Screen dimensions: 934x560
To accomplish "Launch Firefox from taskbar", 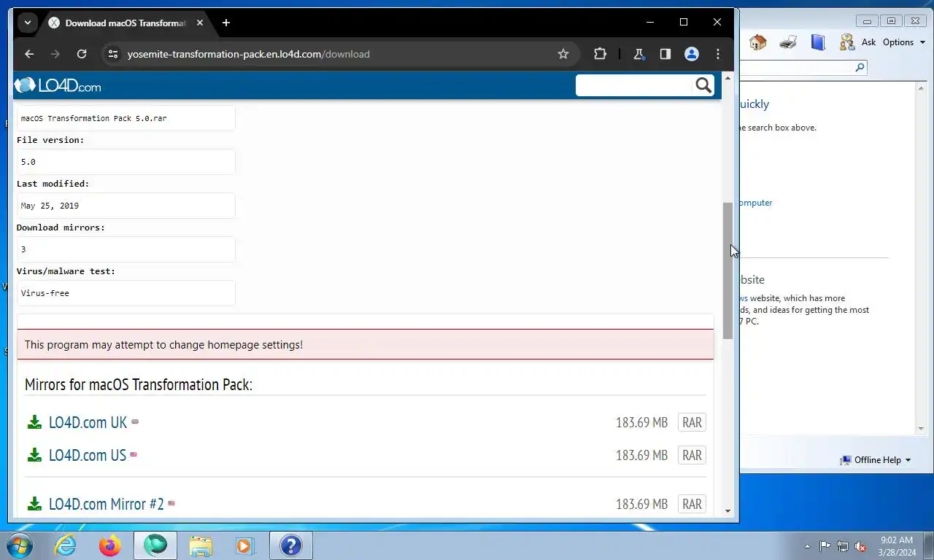I will tap(110, 545).
